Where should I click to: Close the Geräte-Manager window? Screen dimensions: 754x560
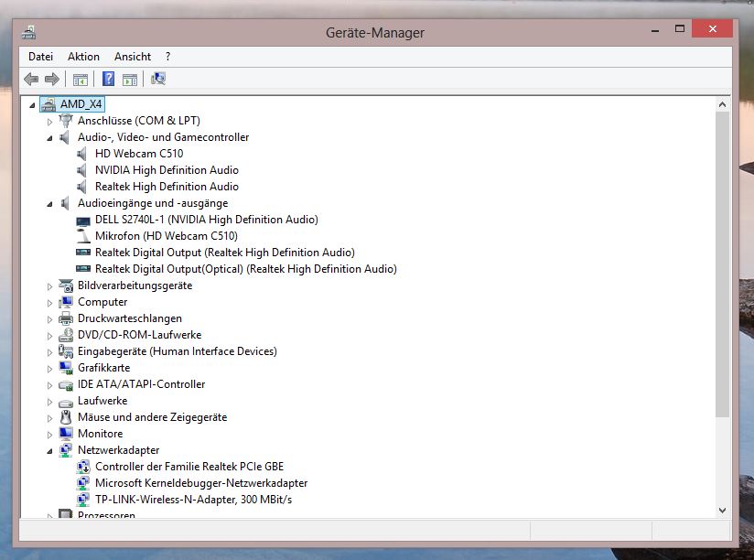713,29
